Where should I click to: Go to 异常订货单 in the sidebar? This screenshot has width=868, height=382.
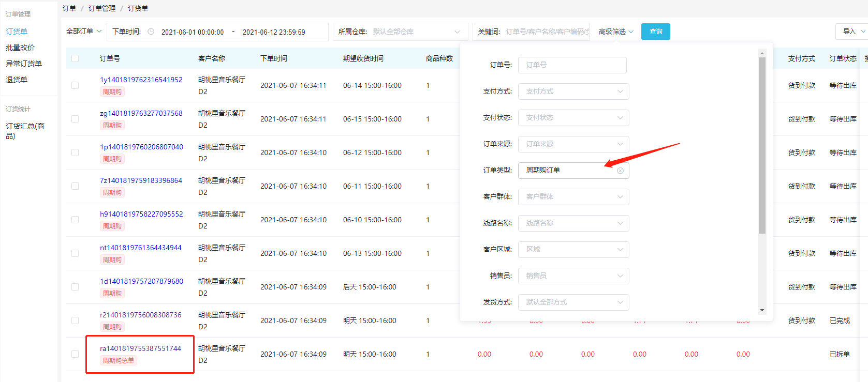tap(24, 64)
